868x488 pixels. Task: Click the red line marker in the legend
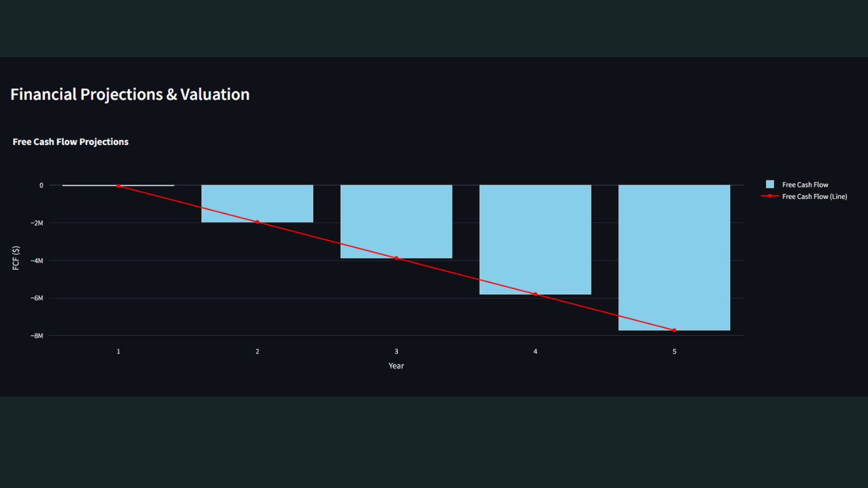(770, 196)
